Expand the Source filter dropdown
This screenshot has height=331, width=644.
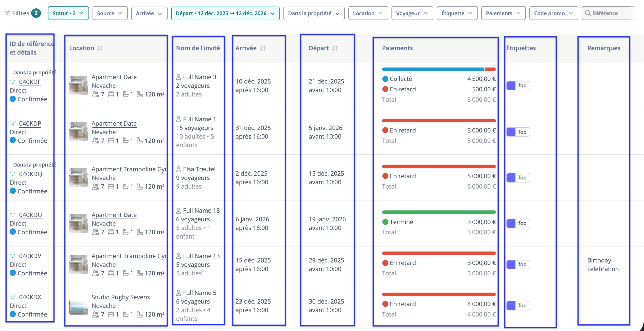click(110, 13)
